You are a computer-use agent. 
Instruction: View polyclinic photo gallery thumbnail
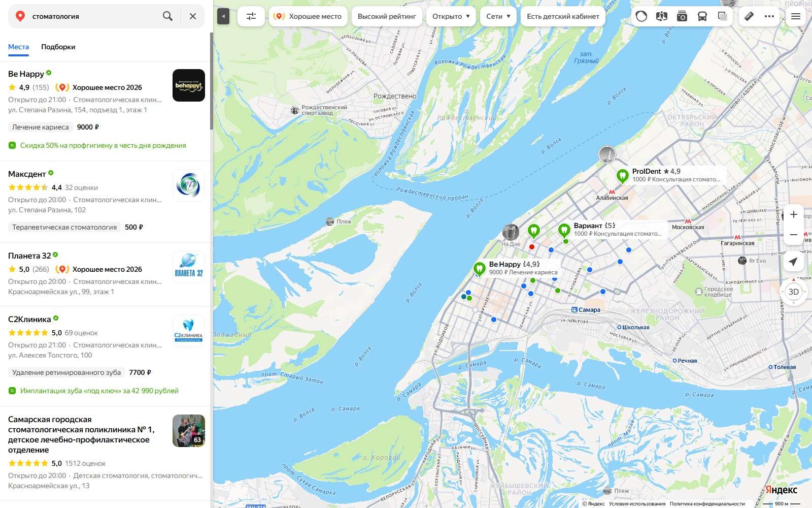pos(189,431)
